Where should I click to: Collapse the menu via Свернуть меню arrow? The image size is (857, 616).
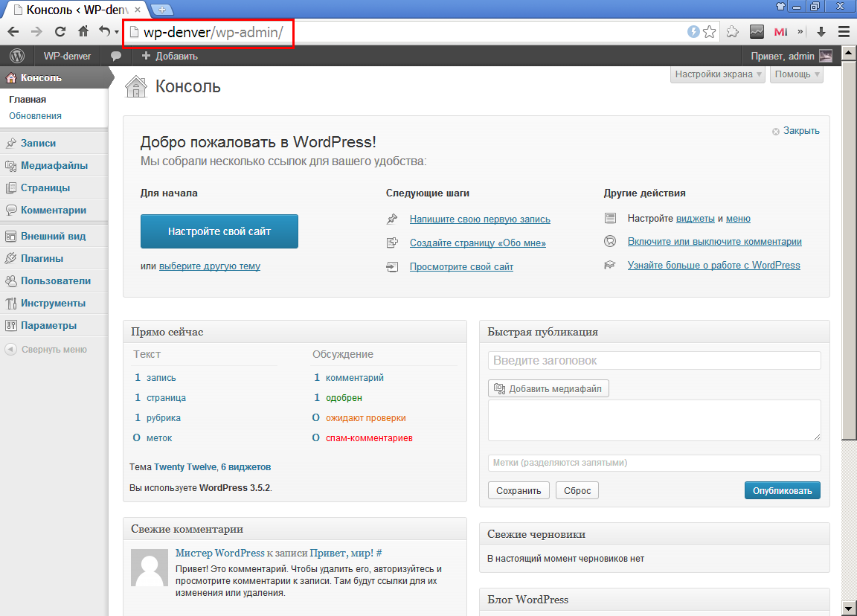pos(11,349)
